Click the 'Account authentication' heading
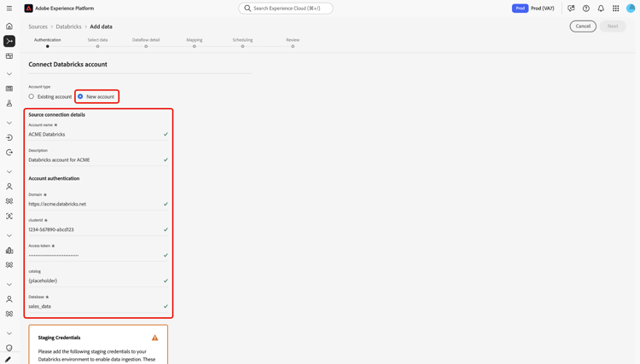Screen dimensions: 640x364 pyautogui.click(x=54, y=178)
